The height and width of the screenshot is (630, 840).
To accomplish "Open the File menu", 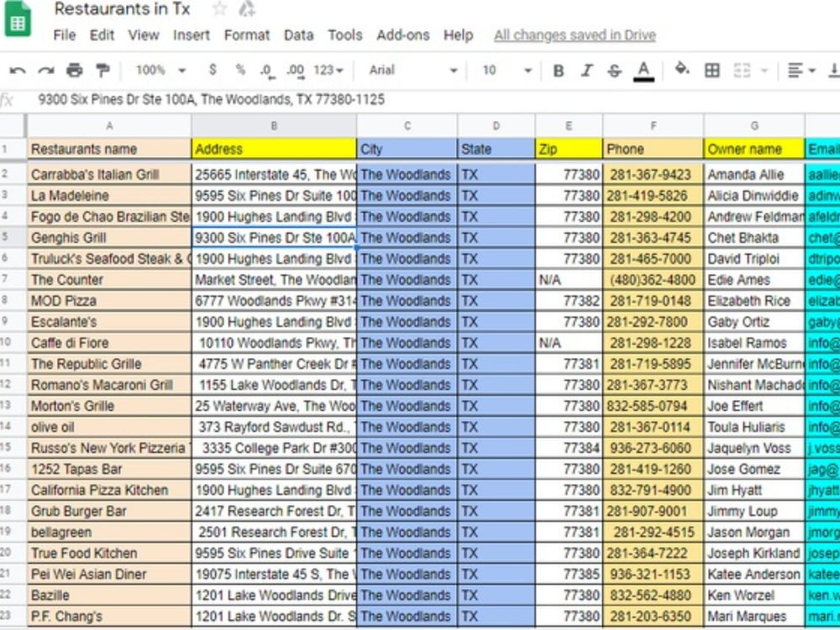I will click(x=65, y=35).
